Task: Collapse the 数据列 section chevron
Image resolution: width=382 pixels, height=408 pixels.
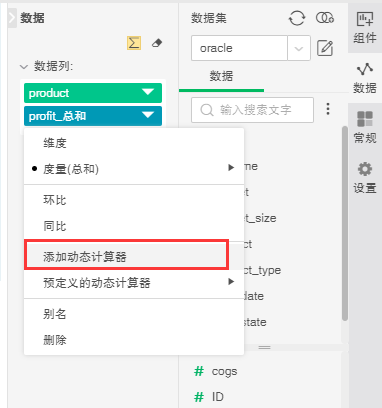Action: [x=24, y=67]
